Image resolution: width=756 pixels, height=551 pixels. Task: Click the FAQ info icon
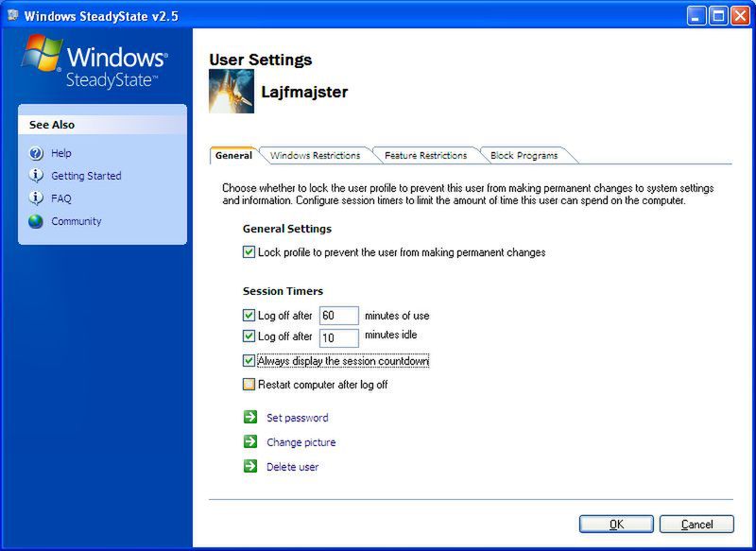(36, 198)
